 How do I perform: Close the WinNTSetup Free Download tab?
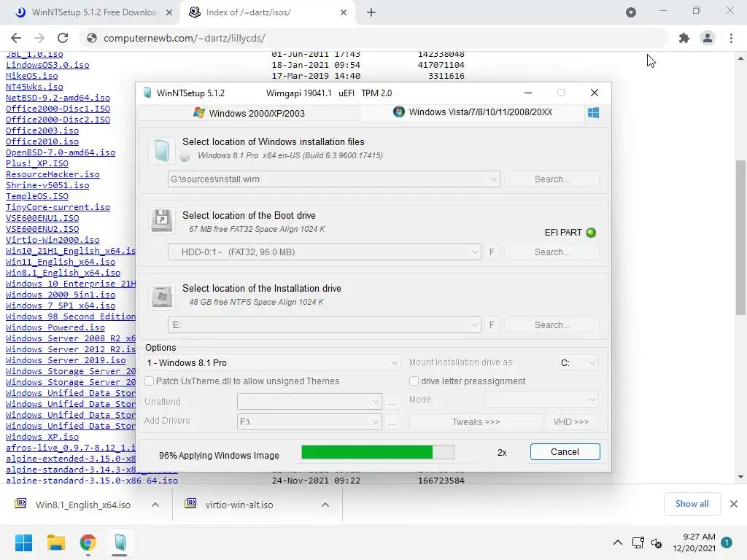click(x=169, y=12)
